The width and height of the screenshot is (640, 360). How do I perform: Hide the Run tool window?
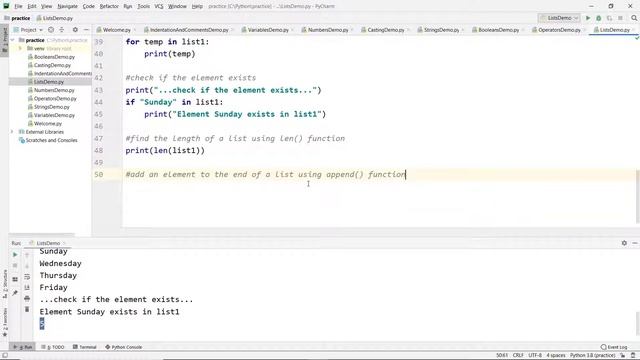(x=635, y=243)
